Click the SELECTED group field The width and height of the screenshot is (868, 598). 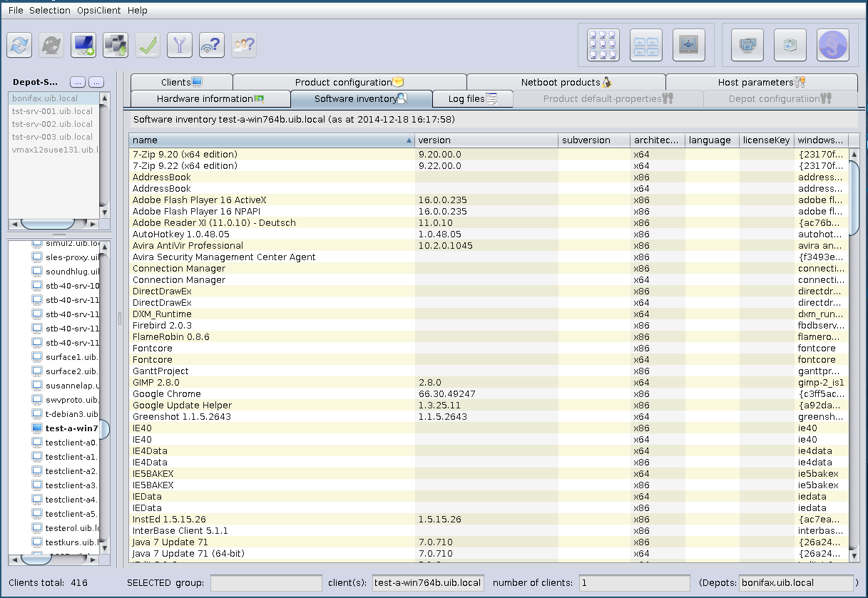click(266, 583)
